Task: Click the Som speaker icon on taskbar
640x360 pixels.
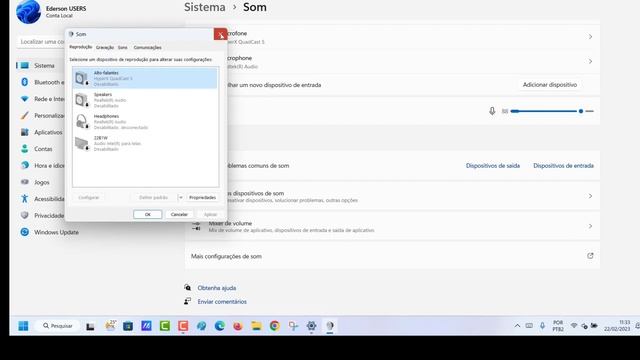Action: point(330,326)
